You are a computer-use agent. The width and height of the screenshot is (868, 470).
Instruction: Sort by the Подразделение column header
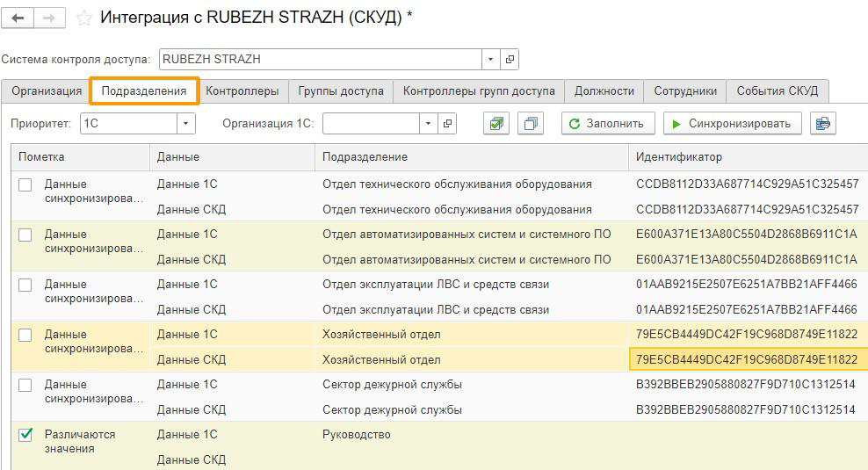click(x=470, y=156)
